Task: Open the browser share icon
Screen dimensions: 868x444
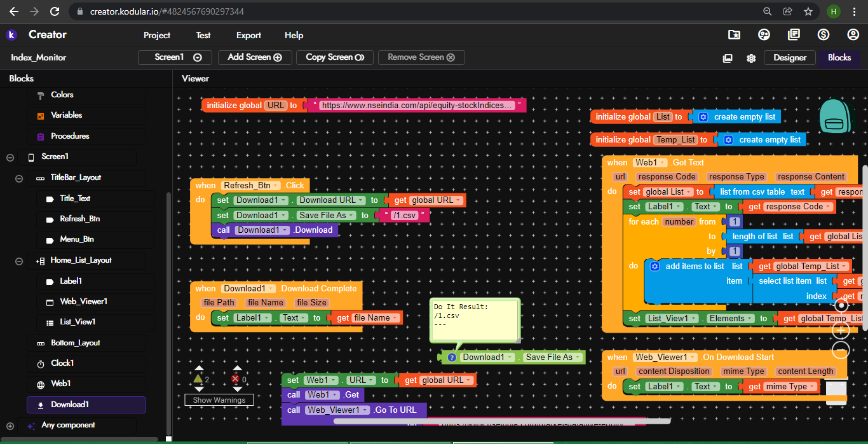Action: 788,11
